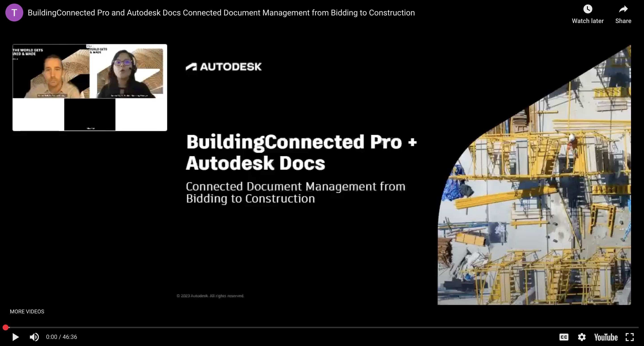Click the webcam speakers thumbnail
Image resolution: width=644 pixels, height=346 pixels.
(90, 87)
